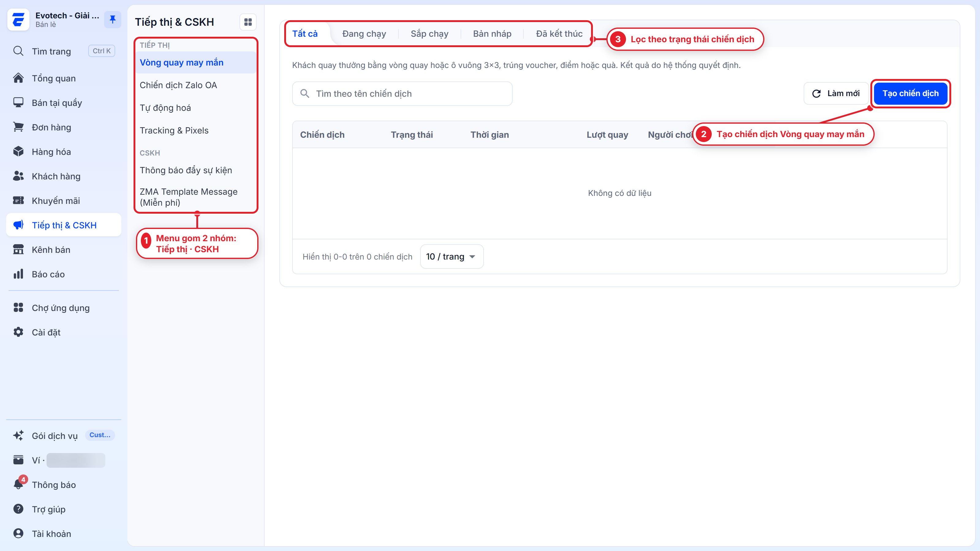Switch to the Đã kết thúc tab

tap(559, 34)
